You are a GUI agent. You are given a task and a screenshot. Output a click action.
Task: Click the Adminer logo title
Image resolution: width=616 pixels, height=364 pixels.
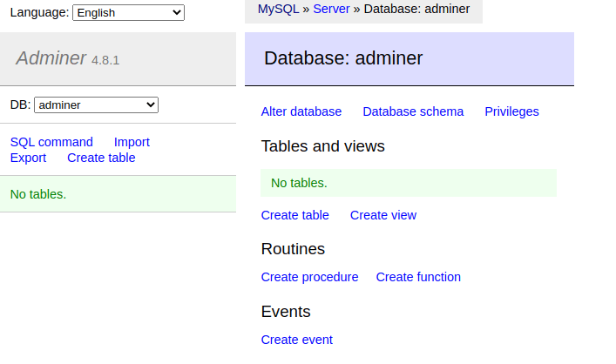pyautogui.click(x=51, y=58)
